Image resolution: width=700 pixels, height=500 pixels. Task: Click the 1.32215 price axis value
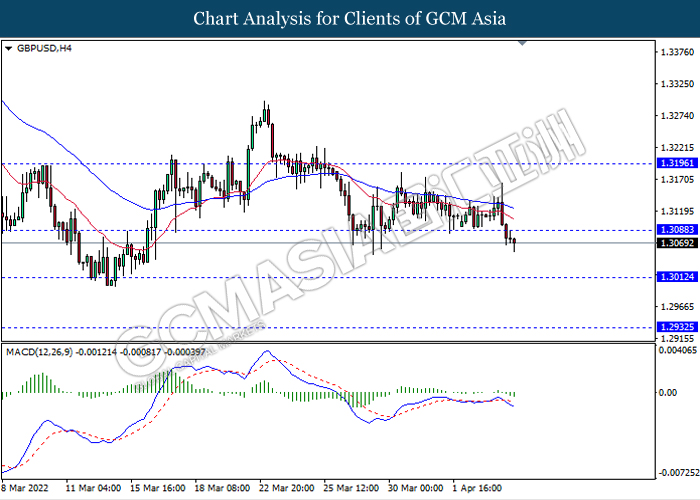coord(677,147)
